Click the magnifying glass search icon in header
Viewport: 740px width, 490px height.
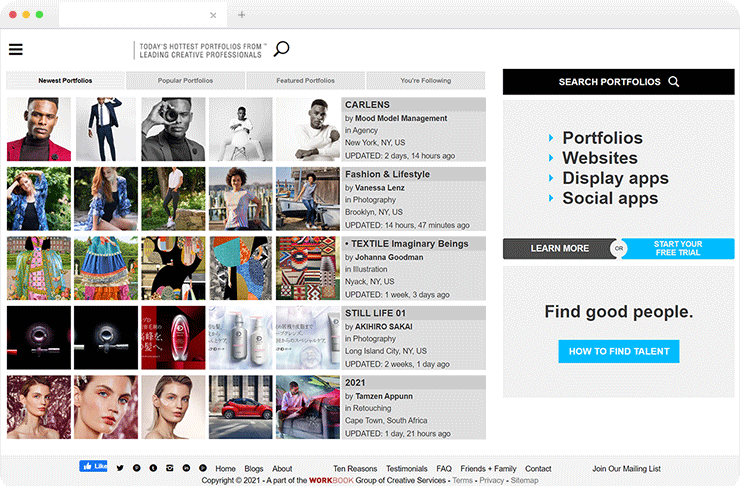tap(281, 49)
